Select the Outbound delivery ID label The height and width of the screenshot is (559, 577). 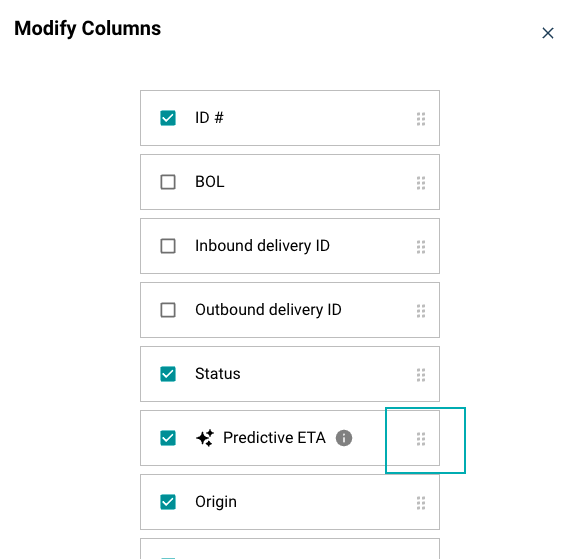tap(268, 310)
